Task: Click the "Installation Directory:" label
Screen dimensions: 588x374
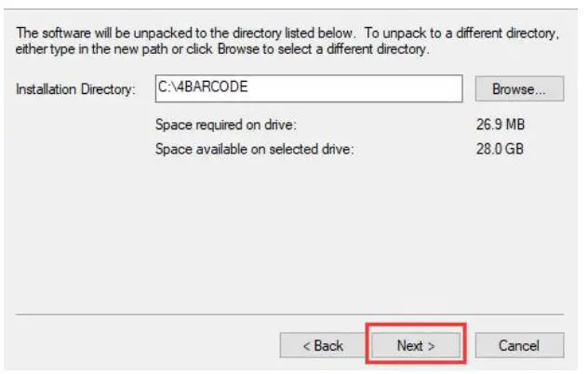Action: coord(76,89)
